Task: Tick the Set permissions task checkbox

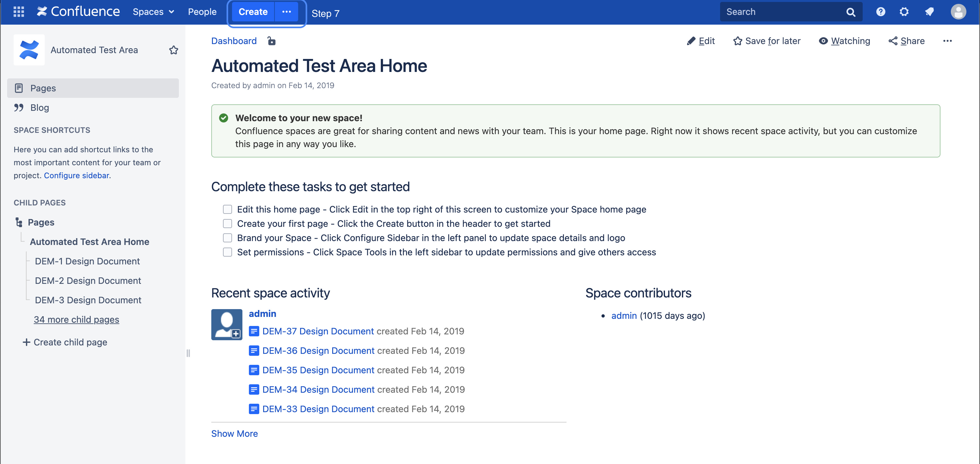Action: point(227,252)
